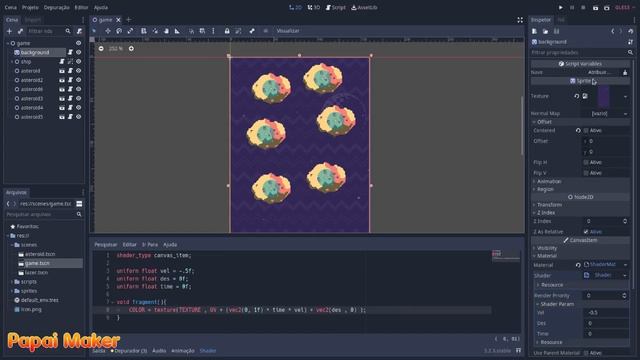Viewport: 640px width, 360px height.
Task: Open shader editor Editar menu
Action: (x=129, y=244)
